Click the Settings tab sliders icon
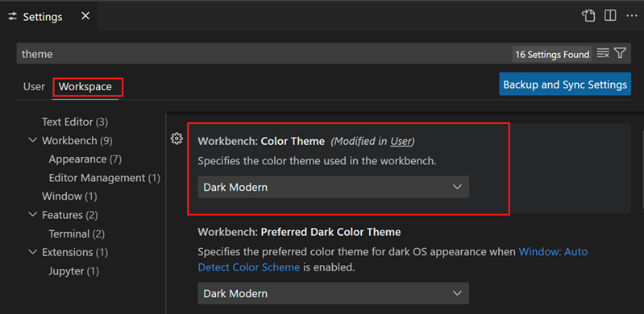This screenshot has width=644, height=314. pos(13,16)
